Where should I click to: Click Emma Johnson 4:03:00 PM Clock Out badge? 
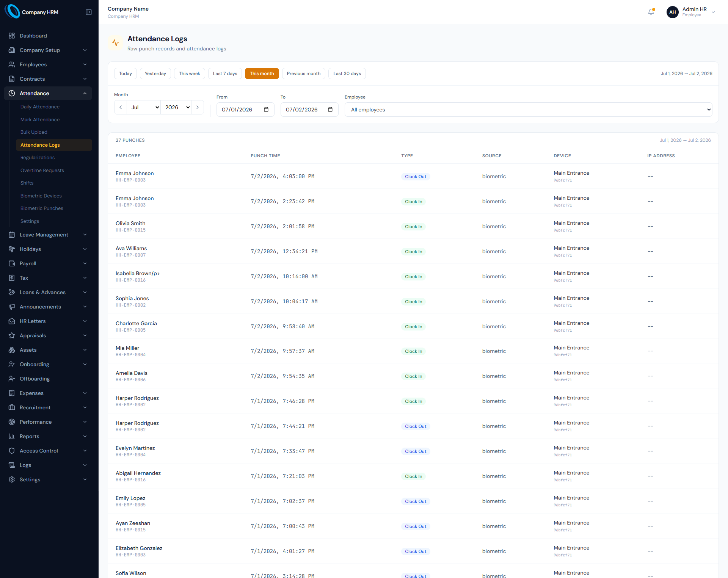click(x=416, y=177)
